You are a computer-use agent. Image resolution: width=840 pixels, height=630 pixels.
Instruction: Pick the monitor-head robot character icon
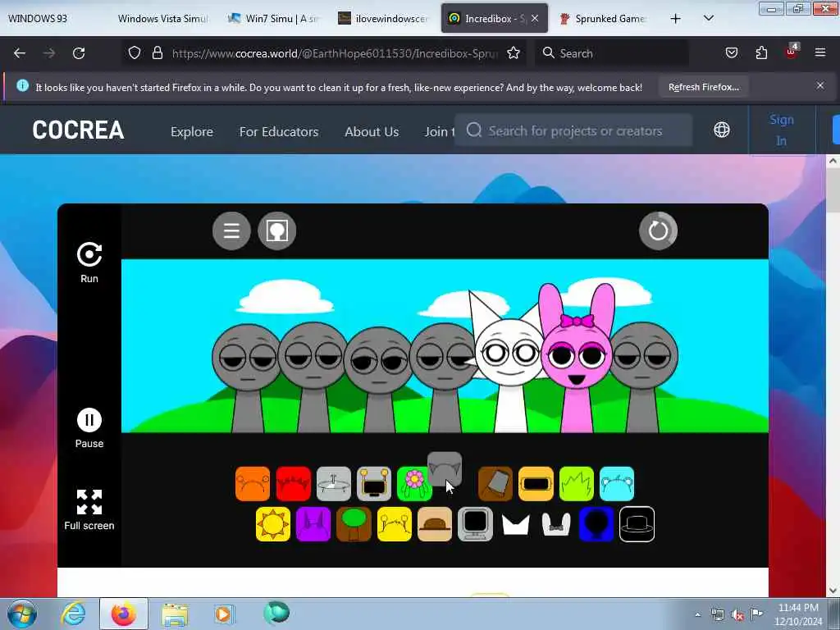[374, 484]
